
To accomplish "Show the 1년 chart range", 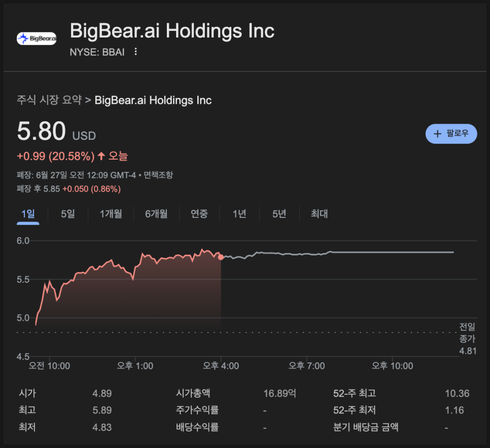I will [239, 214].
